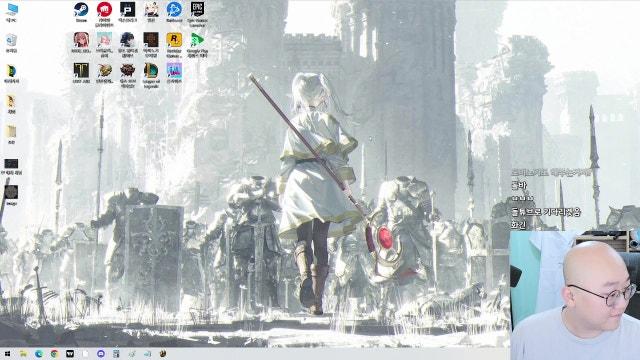
Task: Select the pink-haired anime game shortcut
Action: tap(81, 43)
